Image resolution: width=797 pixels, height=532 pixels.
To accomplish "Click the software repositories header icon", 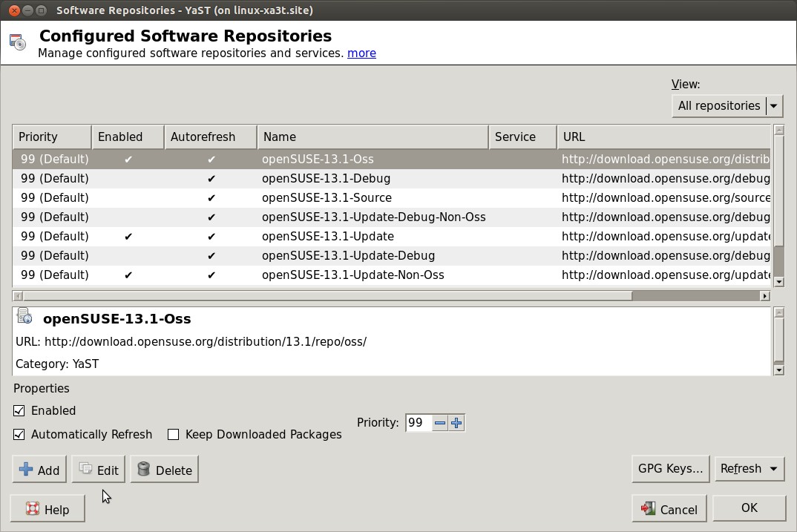I will (x=18, y=42).
